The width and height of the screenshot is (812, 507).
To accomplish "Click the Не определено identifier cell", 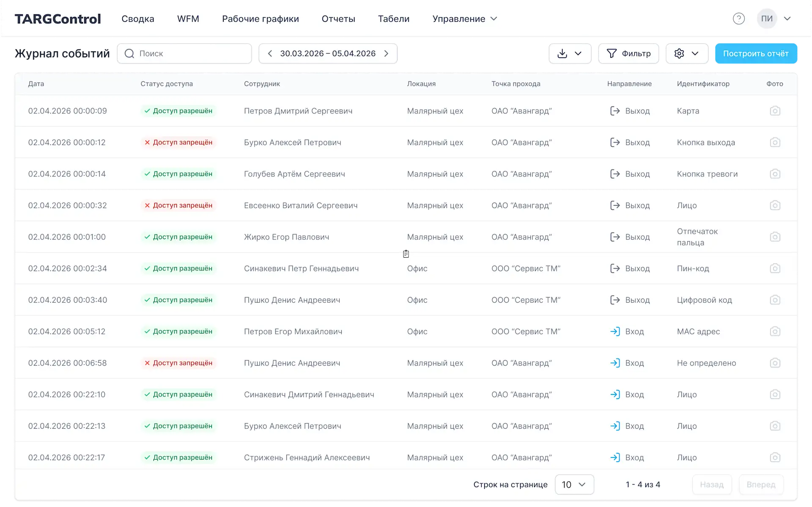I will [706, 363].
